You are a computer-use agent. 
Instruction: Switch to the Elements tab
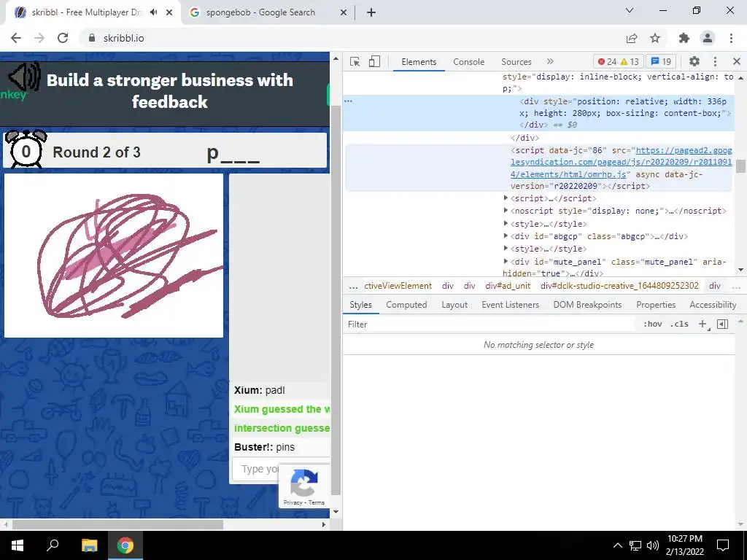[x=419, y=62]
